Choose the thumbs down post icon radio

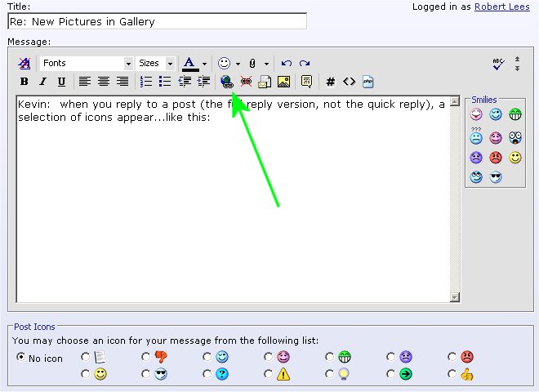(x=146, y=357)
